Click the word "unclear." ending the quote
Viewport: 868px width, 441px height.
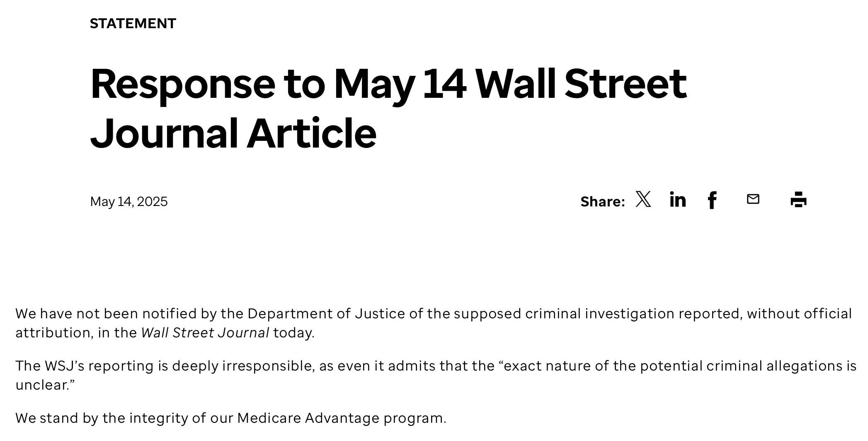[x=44, y=385]
